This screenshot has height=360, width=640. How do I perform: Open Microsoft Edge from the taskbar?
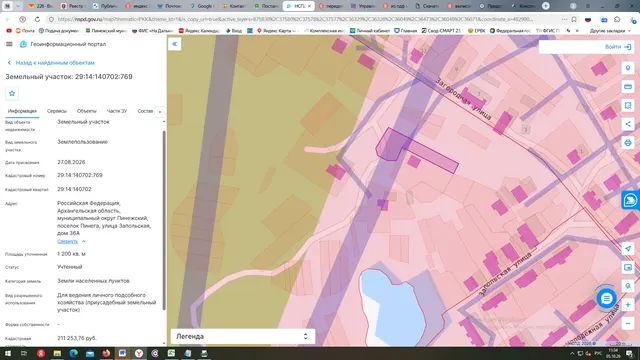73,353
